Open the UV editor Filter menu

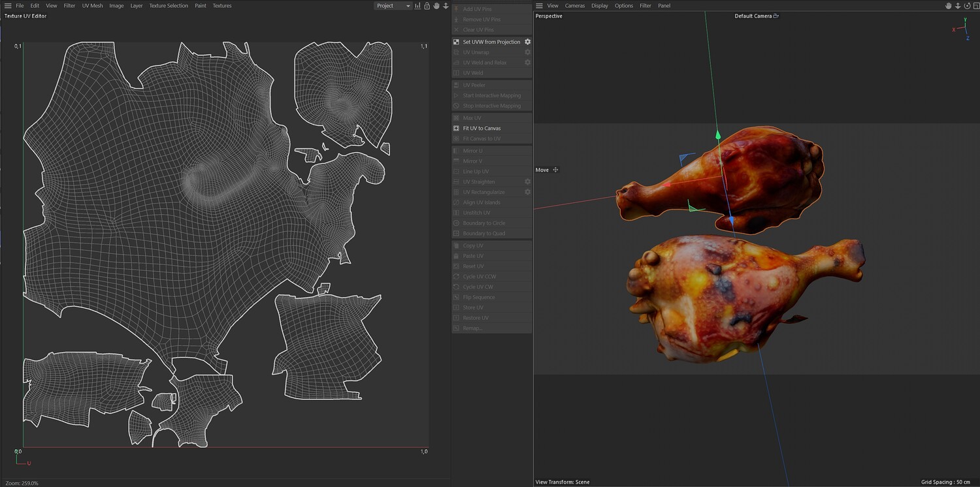[69, 6]
